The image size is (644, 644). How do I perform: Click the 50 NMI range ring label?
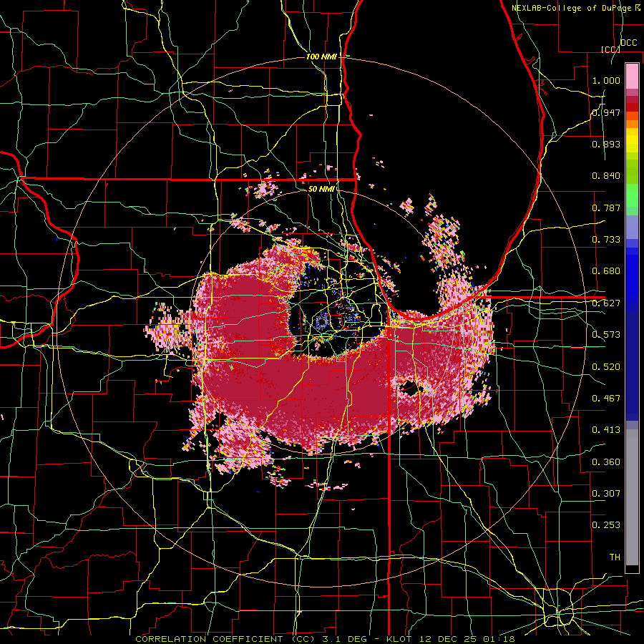321,190
